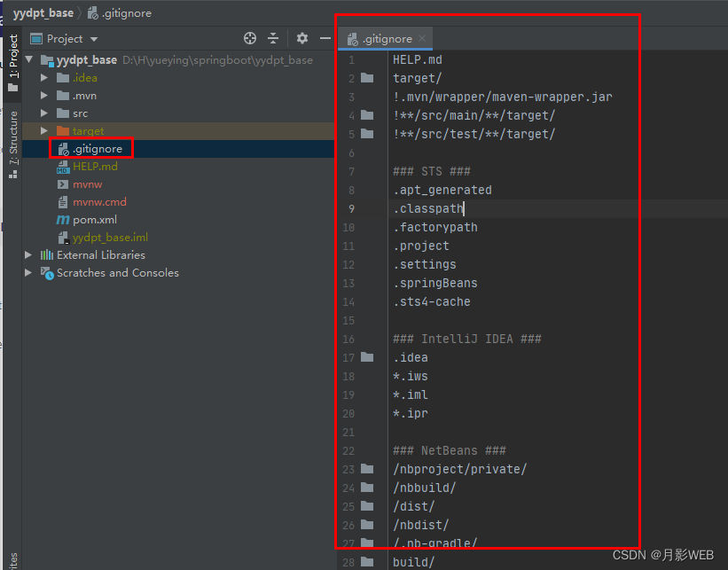Click the .sts4-cache line
Viewport: 728px width, 570px height.
tap(432, 301)
